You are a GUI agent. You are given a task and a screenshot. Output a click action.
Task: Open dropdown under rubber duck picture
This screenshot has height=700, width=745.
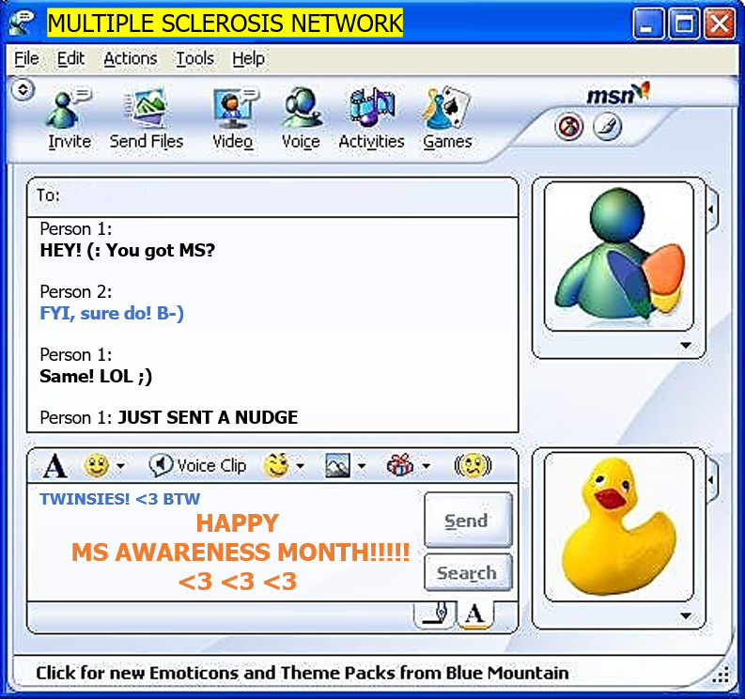[x=685, y=615]
